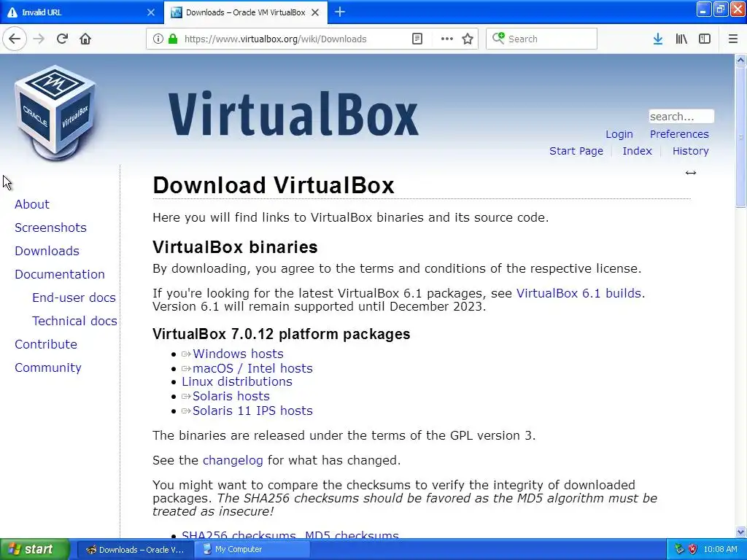Screen dimensions: 747x560
Task: Toggle Reader View in address bar
Action: (417, 39)
